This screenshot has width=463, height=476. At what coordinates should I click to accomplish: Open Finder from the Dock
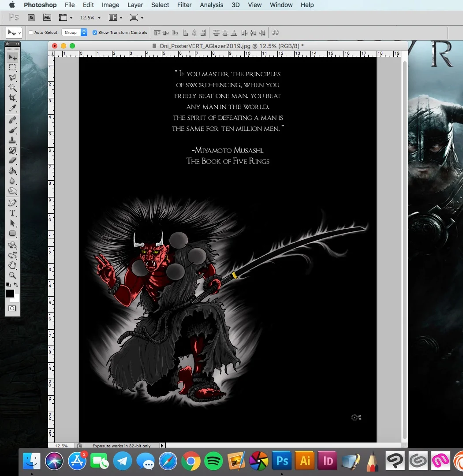[32, 461]
